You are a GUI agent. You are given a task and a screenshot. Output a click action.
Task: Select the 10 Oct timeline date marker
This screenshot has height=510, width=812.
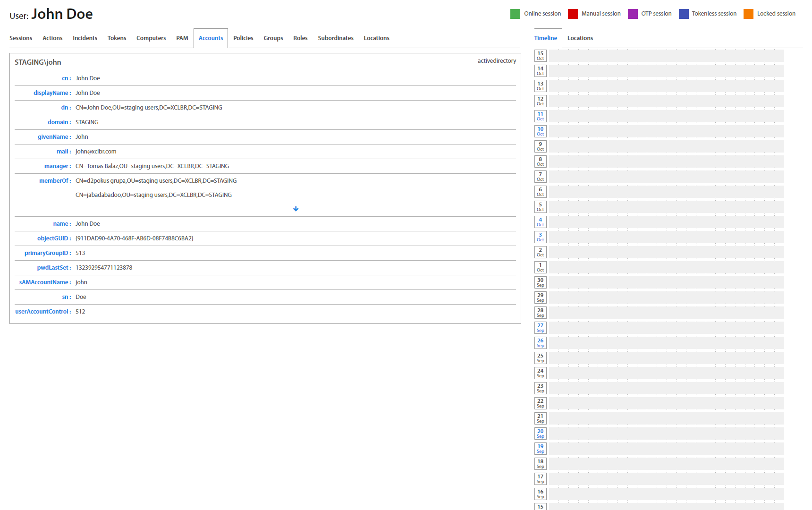(541, 131)
